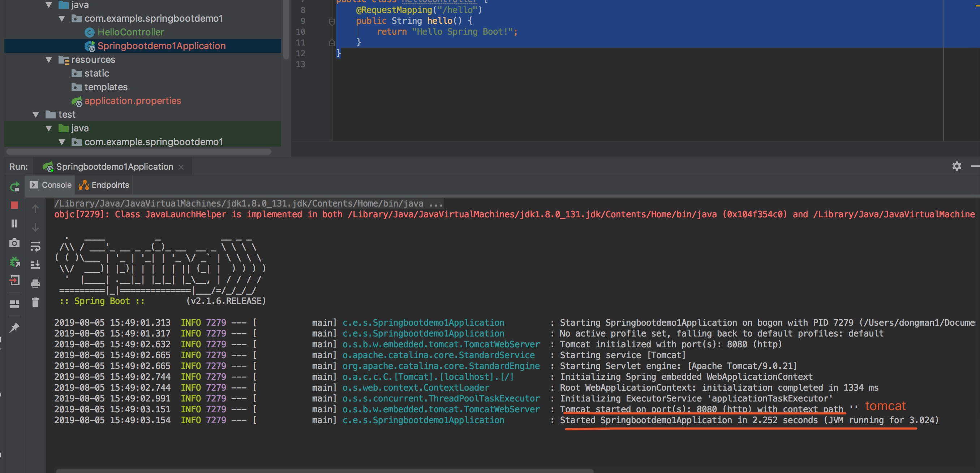Toggle pin tab in Run panel
The width and height of the screenshot is (980, 473).
coord(14,327)
